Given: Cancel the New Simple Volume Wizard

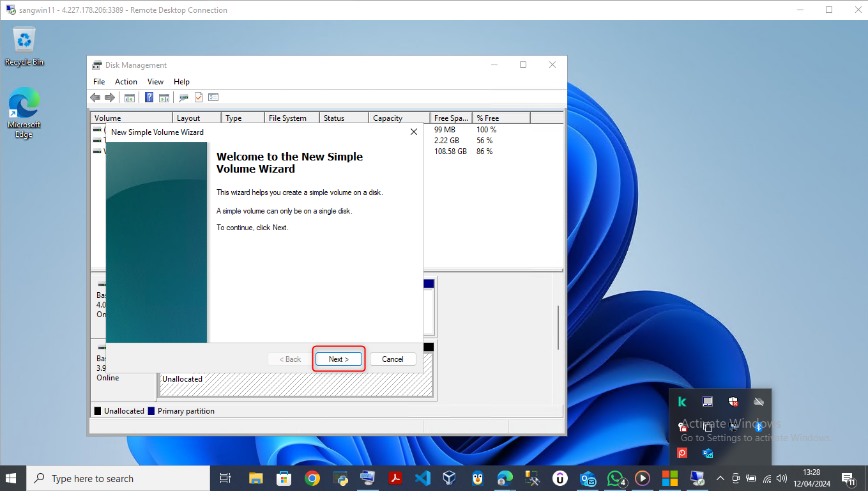Looking at the screenshot, I should [x=392, y=359].
